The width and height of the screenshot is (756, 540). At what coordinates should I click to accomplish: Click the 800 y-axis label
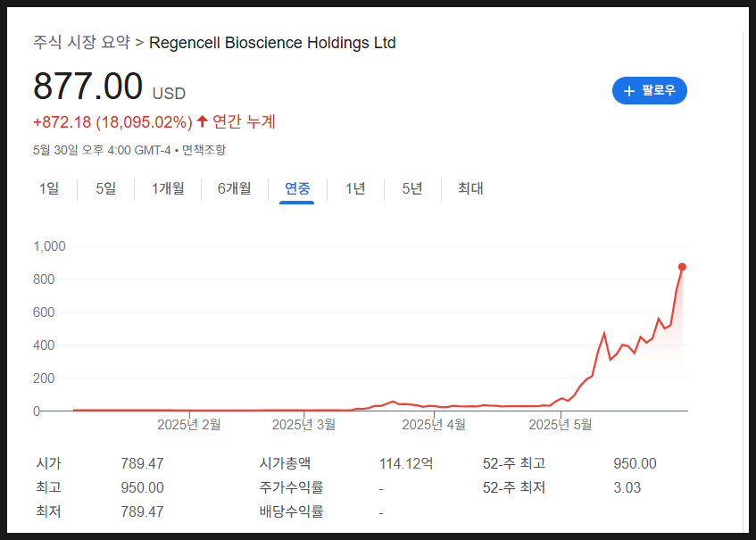[x=44, y=279]
